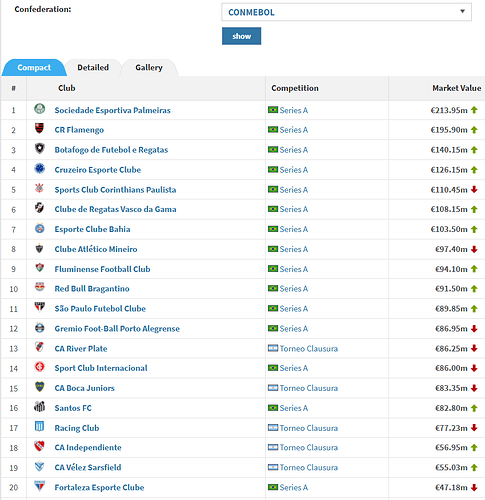Sort by Market Value column header
485x500 pixels.
coord(456,88)
